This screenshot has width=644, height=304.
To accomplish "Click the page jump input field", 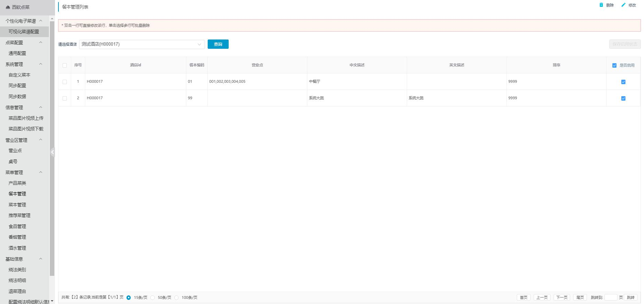I will tap(611, 297).
